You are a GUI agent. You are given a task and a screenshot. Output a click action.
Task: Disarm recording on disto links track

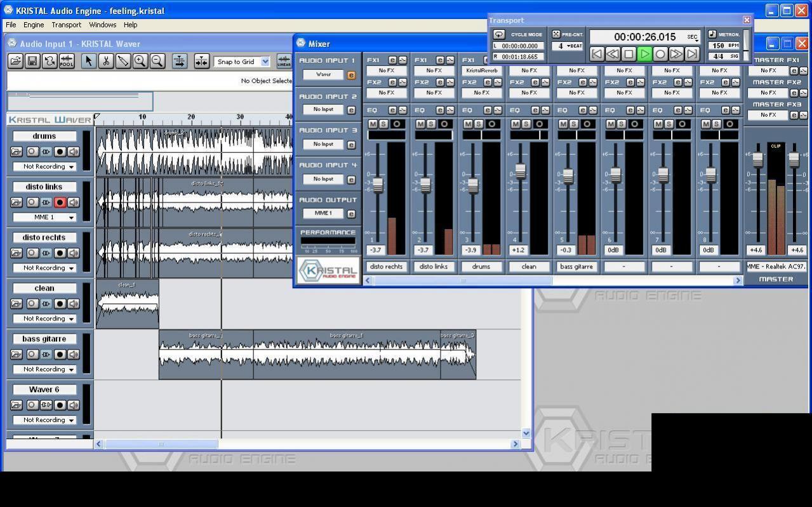tap(60, 202)
